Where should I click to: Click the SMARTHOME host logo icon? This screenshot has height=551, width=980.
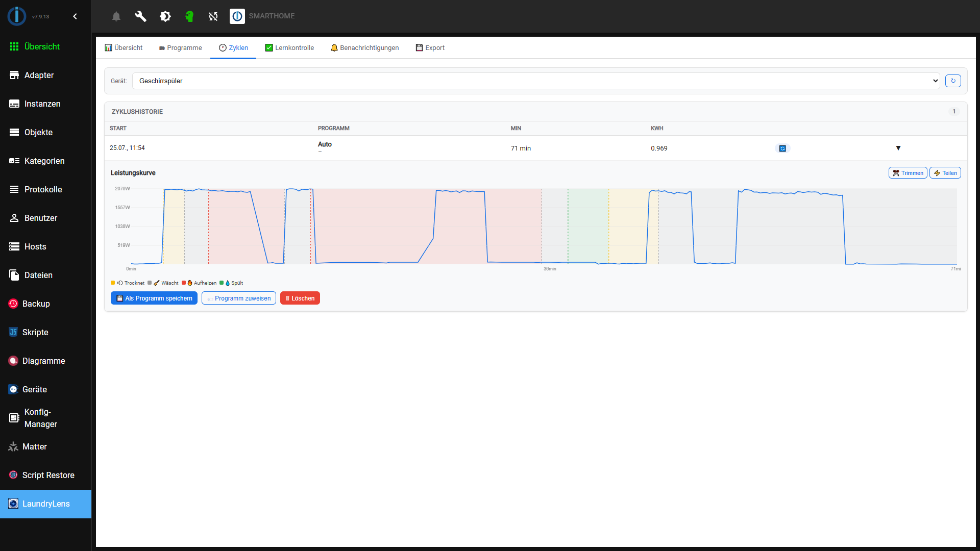[237, 16]
